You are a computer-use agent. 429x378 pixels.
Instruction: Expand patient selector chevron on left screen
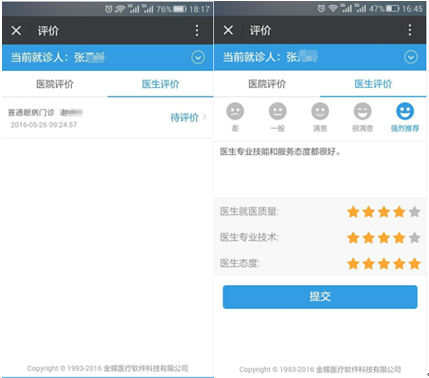(198, 57)
